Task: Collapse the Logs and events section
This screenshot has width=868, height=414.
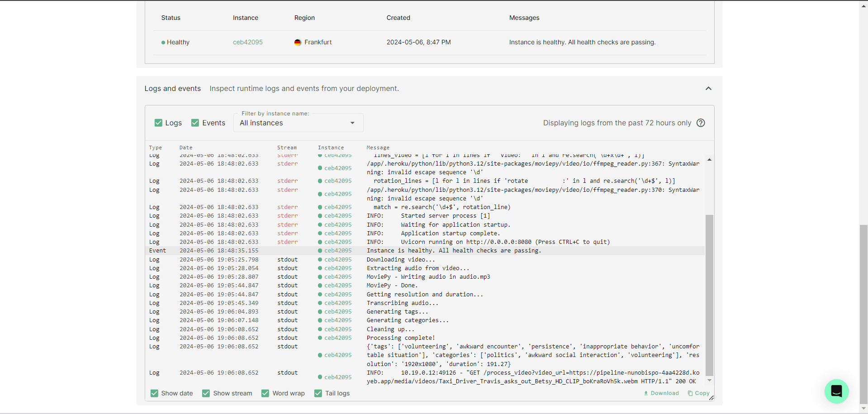Action: point(708,89)
